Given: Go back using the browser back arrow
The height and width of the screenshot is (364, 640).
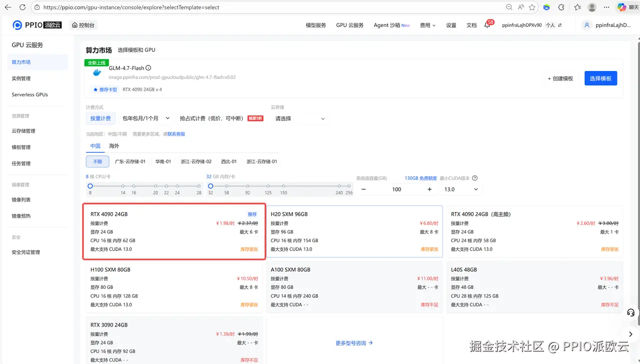Looking at the screenshot, I should pyautogui.click(x=7, y=7).
